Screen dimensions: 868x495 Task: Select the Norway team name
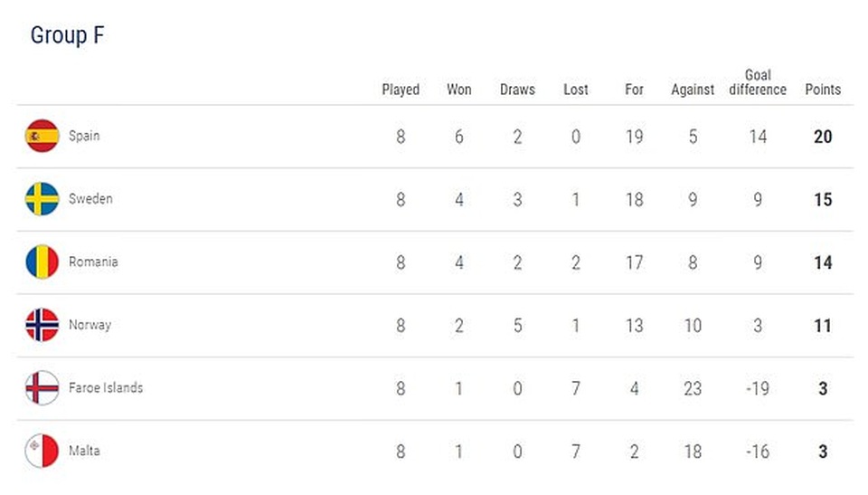(x=90, y=325)
